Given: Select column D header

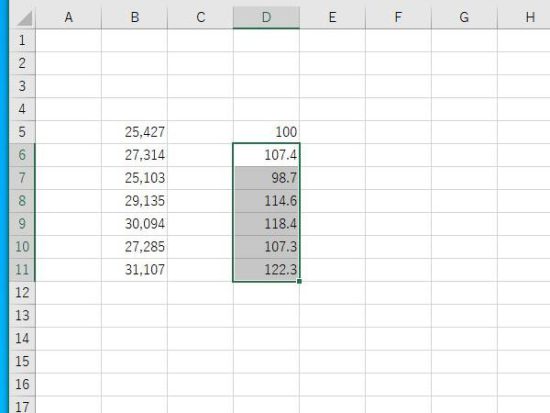Looking at the screenshot, I should [266, 17].
